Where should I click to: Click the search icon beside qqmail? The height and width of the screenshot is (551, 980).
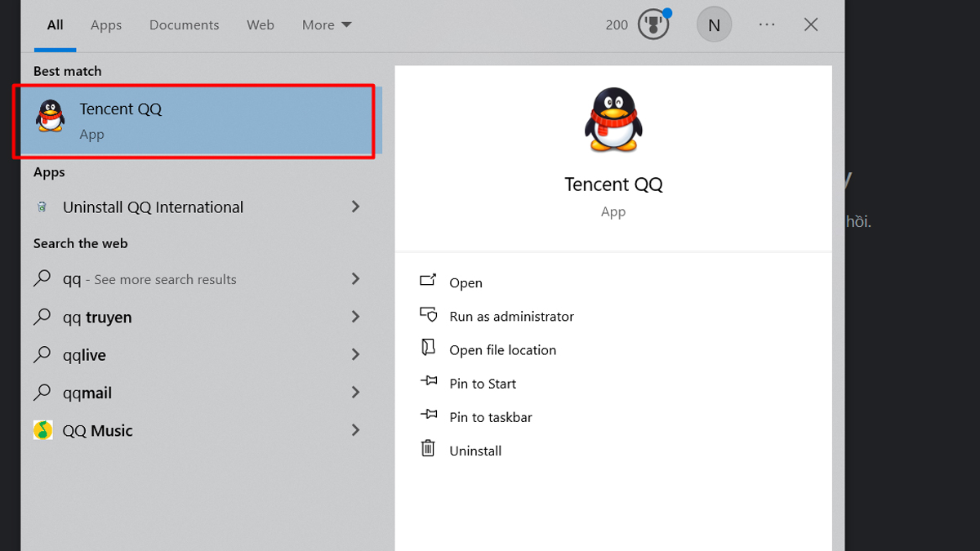(42, 393)
